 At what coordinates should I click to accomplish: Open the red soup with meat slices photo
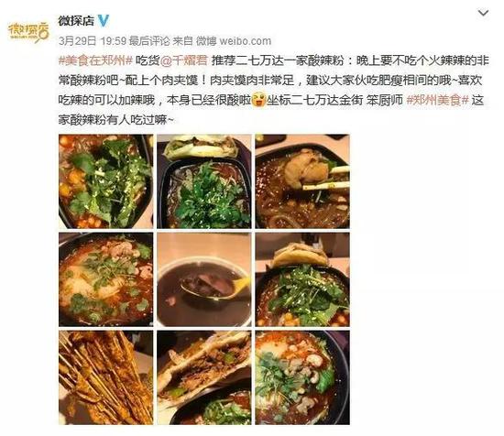click(x=106, y=279)
